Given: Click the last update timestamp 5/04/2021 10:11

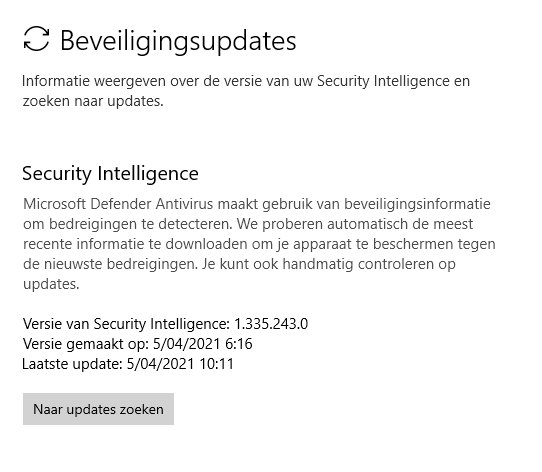Looking at the screenshot, I should 180,364.
